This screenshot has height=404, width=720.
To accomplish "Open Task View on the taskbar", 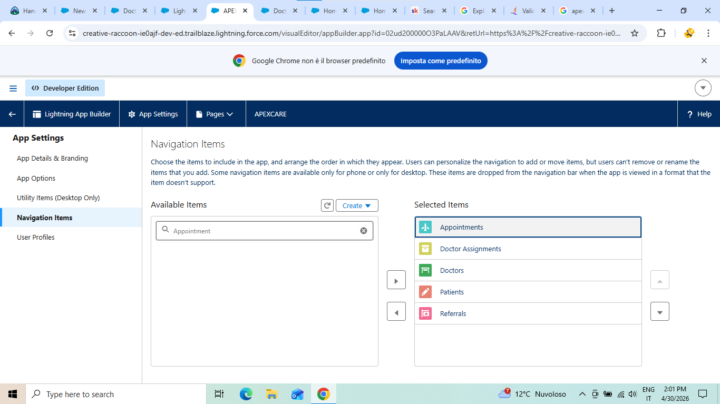I will pos(219,394).
